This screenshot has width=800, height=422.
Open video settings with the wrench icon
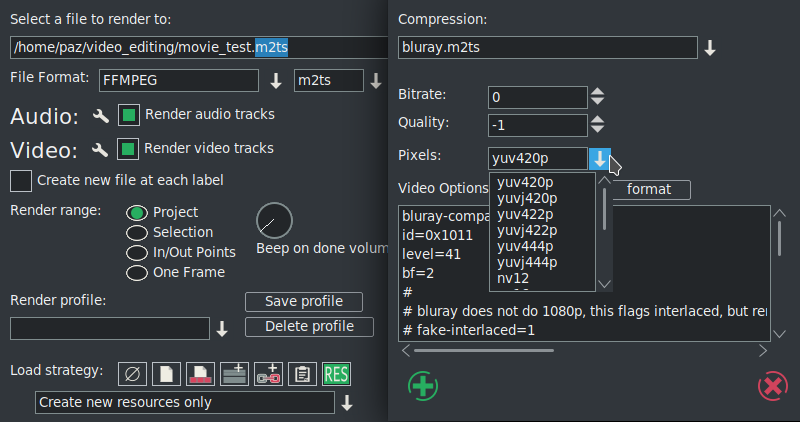point(100,150)
